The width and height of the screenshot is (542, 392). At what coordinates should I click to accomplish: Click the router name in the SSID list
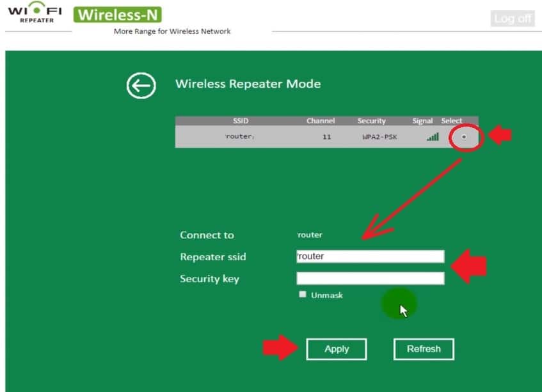239,137
